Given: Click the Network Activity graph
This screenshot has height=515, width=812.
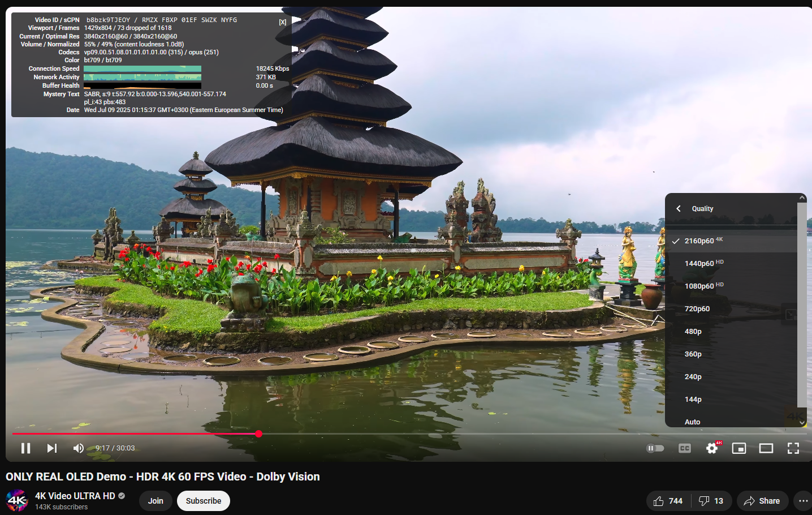Looking at the screenshot, I should 142,78.
